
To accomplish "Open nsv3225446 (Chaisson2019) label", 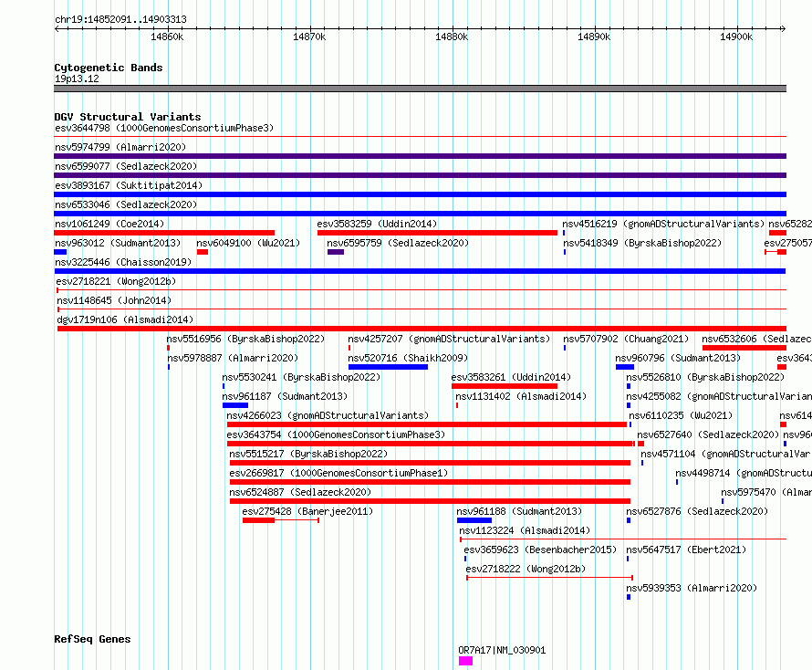I will [123, 262].
